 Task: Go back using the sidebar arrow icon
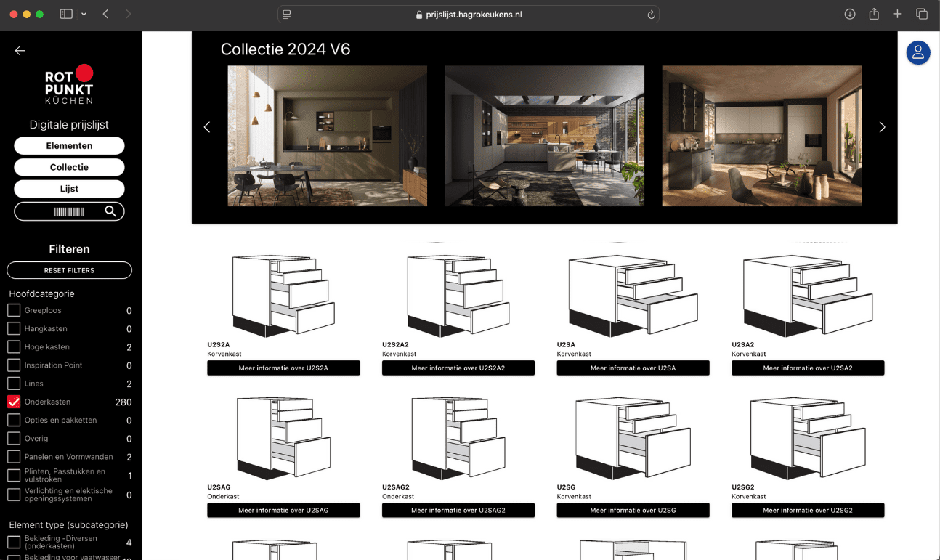(x=20, y=51)
